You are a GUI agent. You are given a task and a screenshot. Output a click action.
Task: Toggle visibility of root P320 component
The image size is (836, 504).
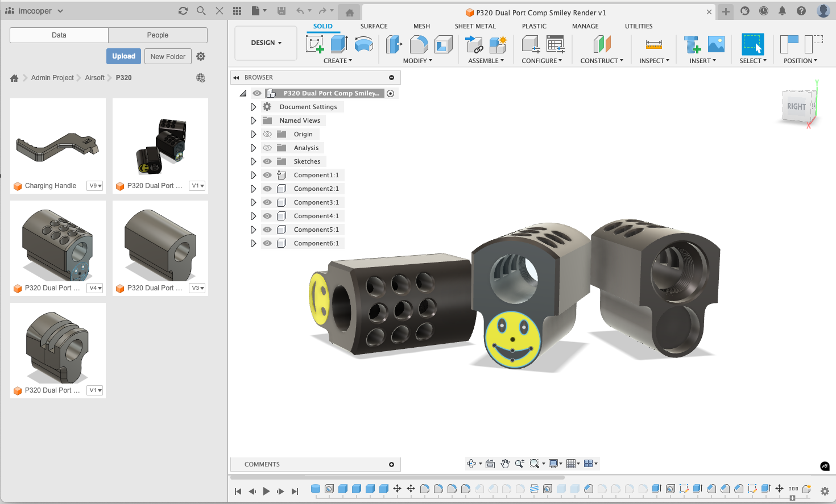click(257, 93)
